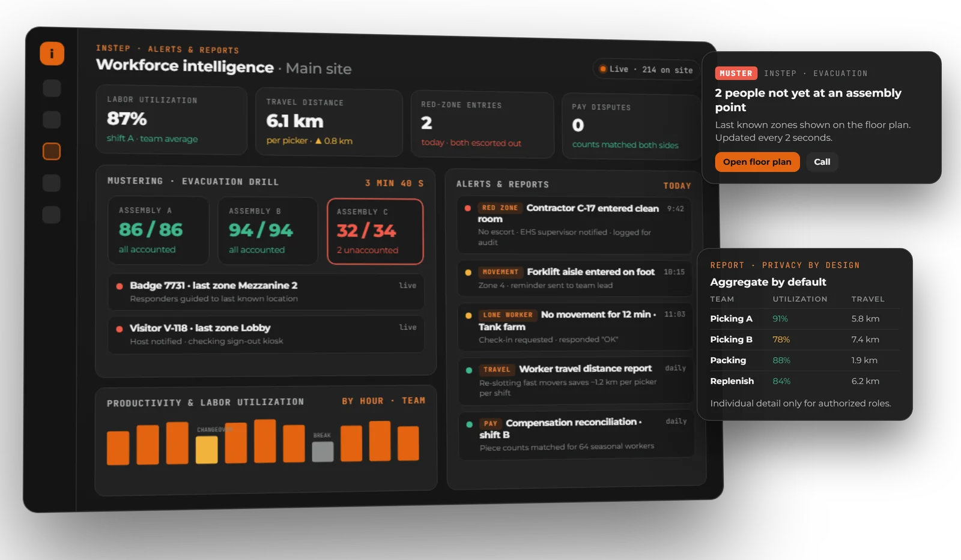Image resolution: width=961 pixels, height=560 pixels.
Task: Click the orange info logo icon in sidebar
Action: click(52, 53)
